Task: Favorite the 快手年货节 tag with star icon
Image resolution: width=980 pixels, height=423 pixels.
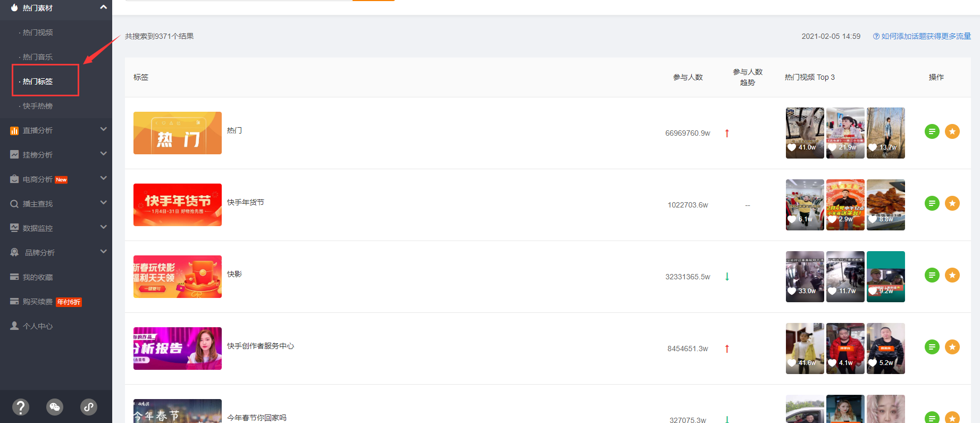Action: [x=952, y=203]
